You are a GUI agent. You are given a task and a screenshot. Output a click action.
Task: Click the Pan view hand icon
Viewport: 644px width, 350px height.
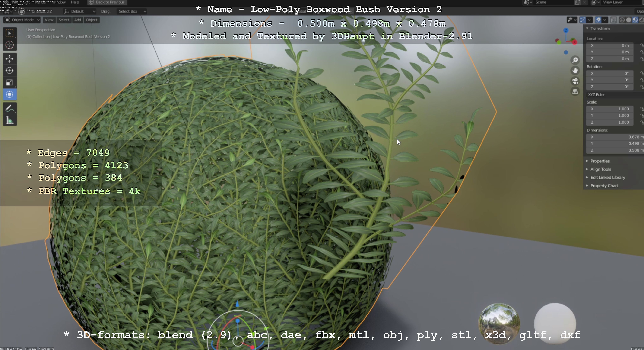[x=575, y=71]
